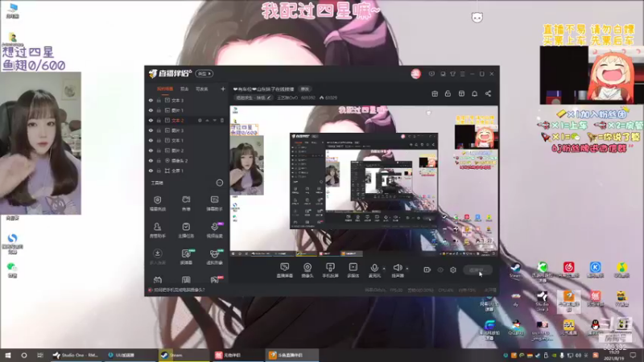Open the shield tool in toolbox
The image size is (644, 362).
(x=157, y=204)
